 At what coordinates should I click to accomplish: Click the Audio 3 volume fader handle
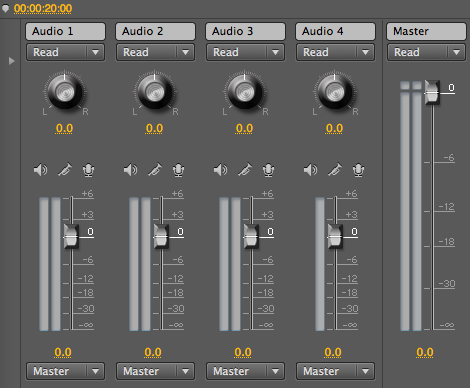point(251,236)
